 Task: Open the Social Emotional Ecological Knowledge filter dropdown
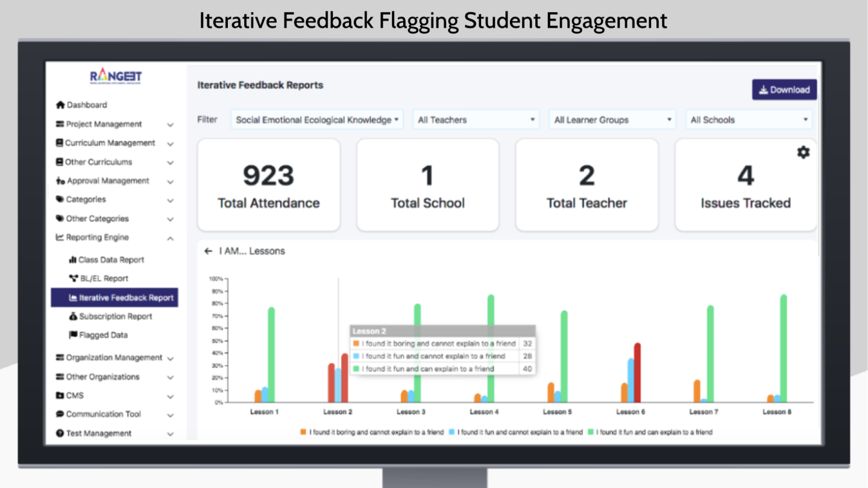[317, 120]
